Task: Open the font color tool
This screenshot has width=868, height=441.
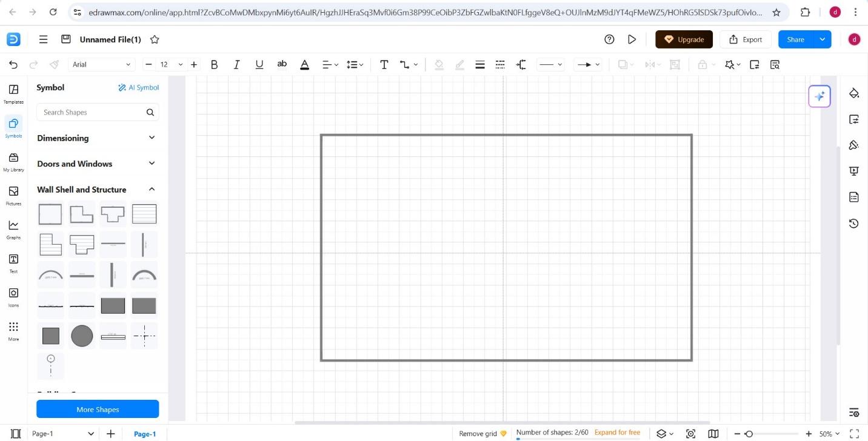Action: (x=304, y=64)
